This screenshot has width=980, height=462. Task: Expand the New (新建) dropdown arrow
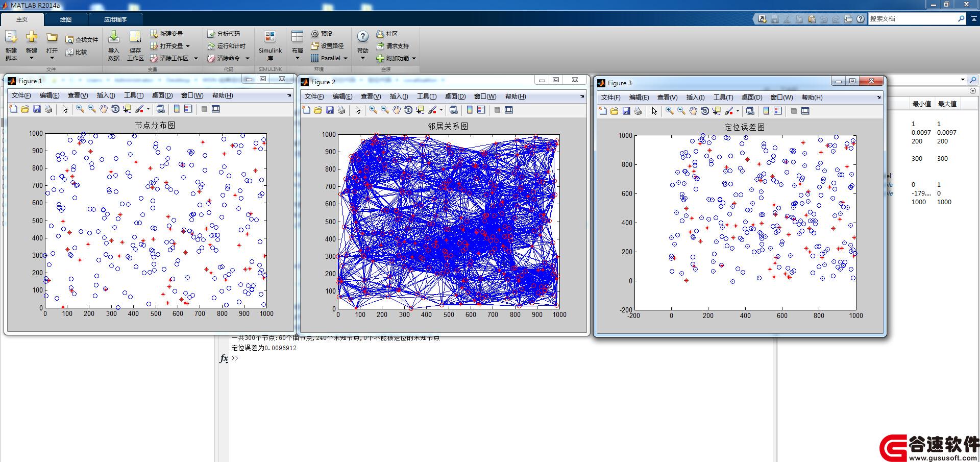(32, 58)
